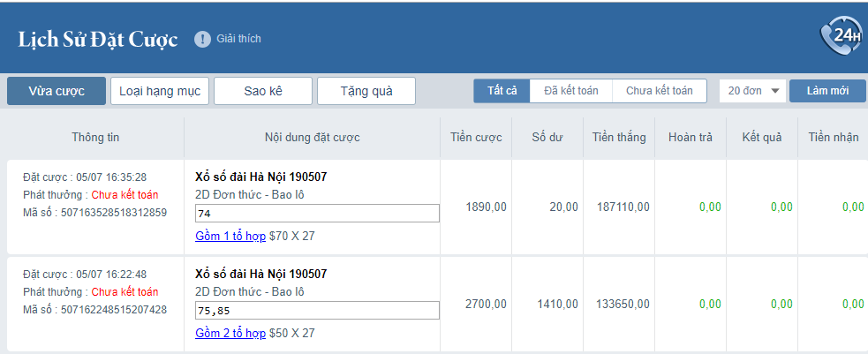Click the bet number field containing 74
The width and height of the screenshot is (868, 354).
point(316,214)
